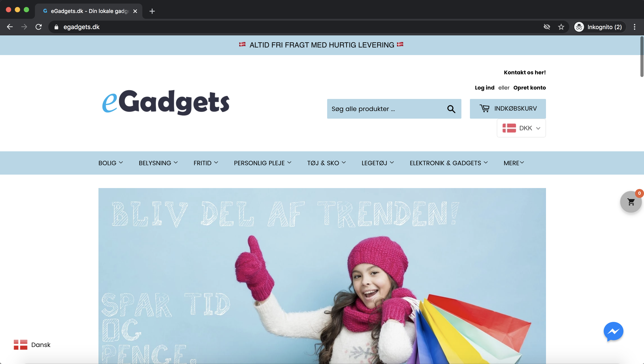Click the INDKØBSKURV button
Screen dimensions: 644x364
(508, 109)
